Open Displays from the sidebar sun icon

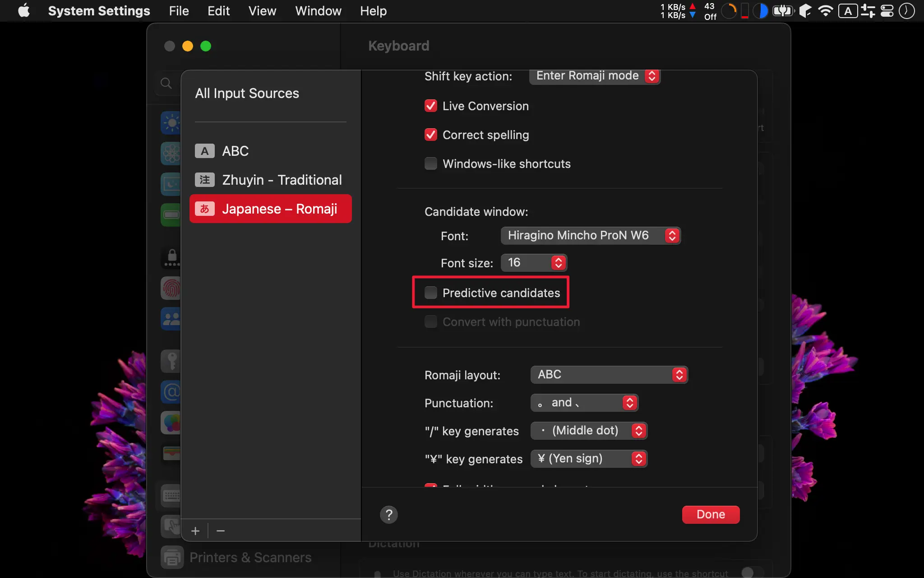click(x=171, y=122)
